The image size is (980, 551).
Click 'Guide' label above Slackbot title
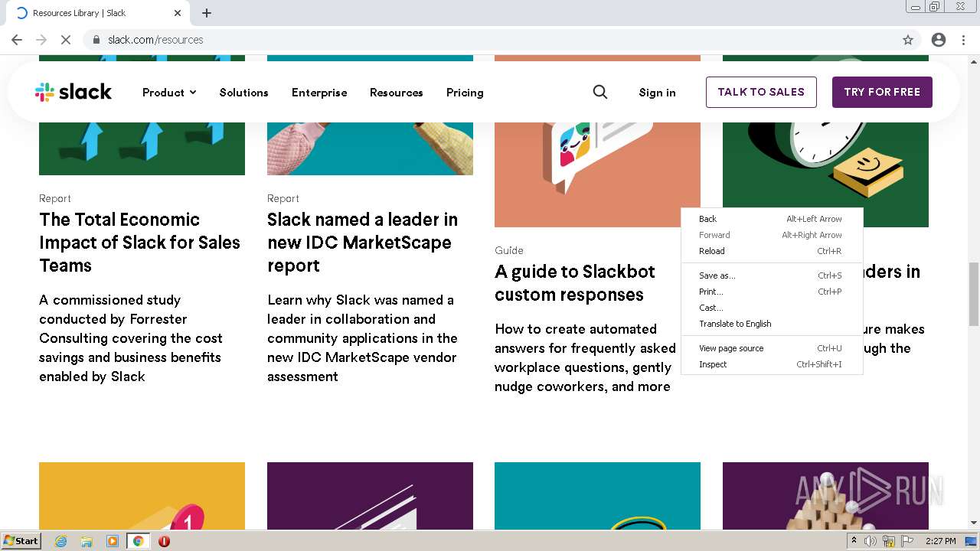509,250
